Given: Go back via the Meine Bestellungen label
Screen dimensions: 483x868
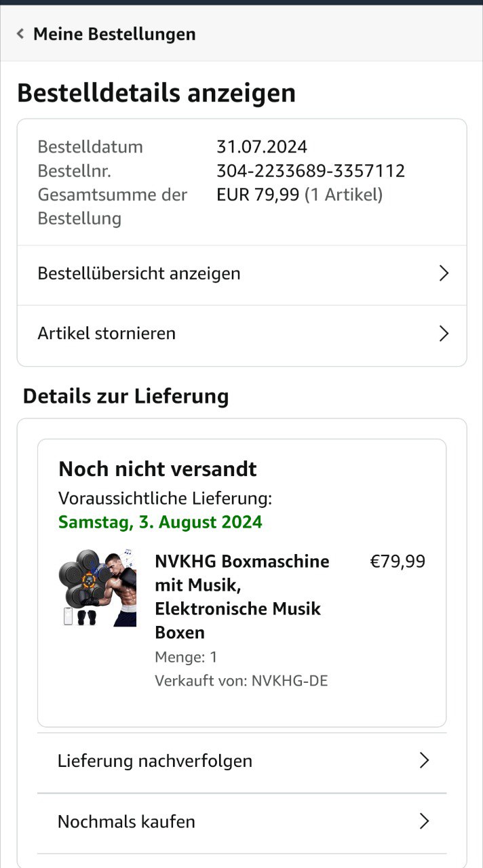Looking at the screenshot, I should click(x=114, y=34).
